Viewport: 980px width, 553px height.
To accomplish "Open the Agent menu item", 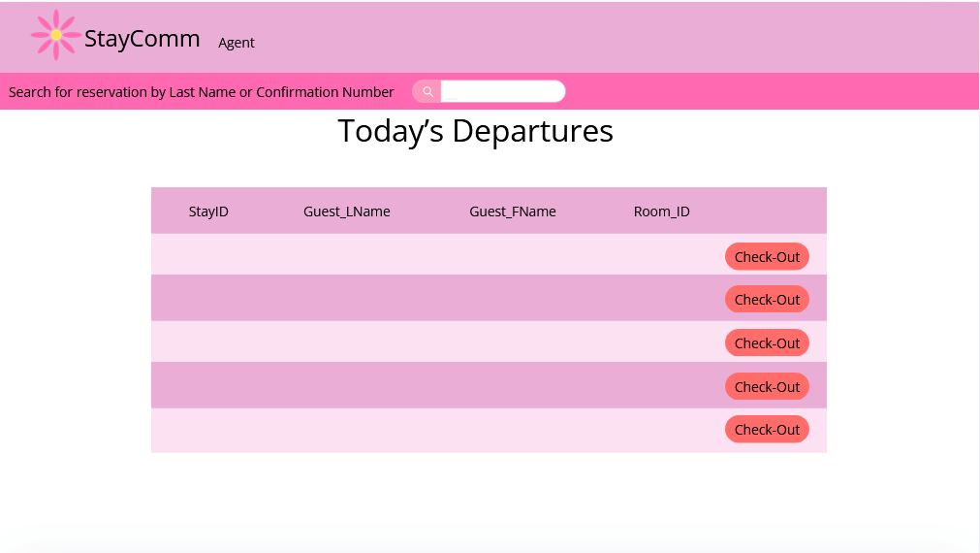I will tap(237, 43).
